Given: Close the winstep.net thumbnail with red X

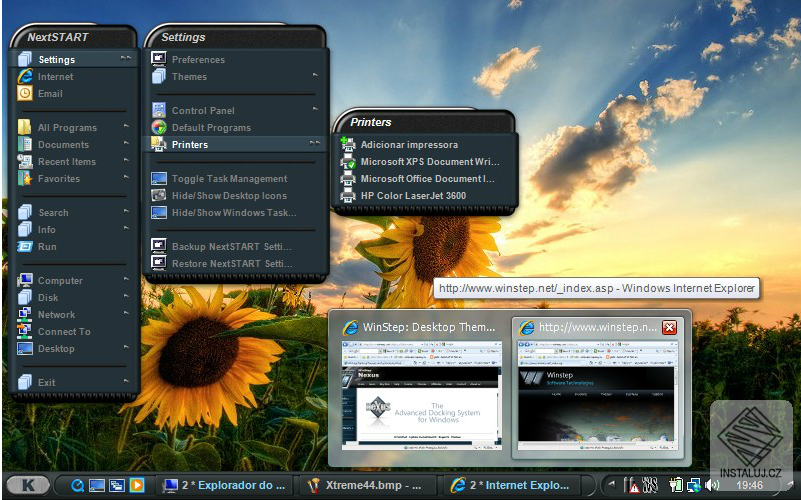Looking at the screenshot, I should point(669,327).
